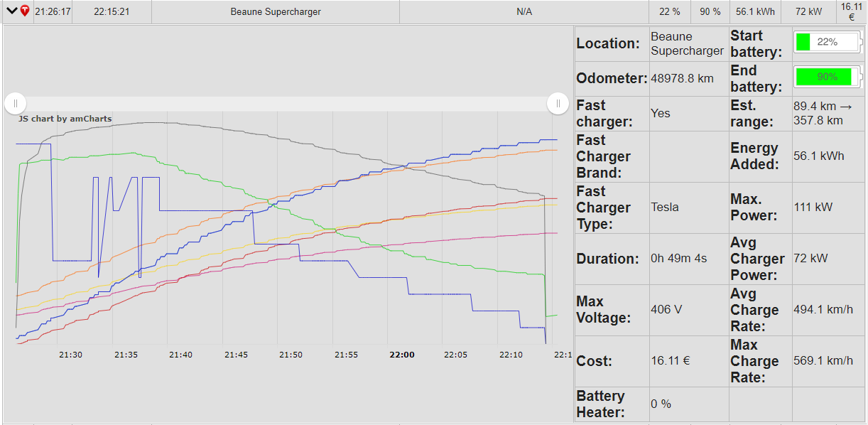
Task: Click the 22:00 time axis label
Action: tap(402, 355)
